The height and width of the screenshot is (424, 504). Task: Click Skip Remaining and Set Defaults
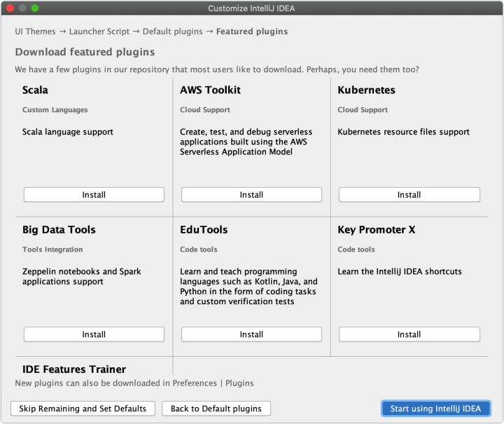coord(83,409)
